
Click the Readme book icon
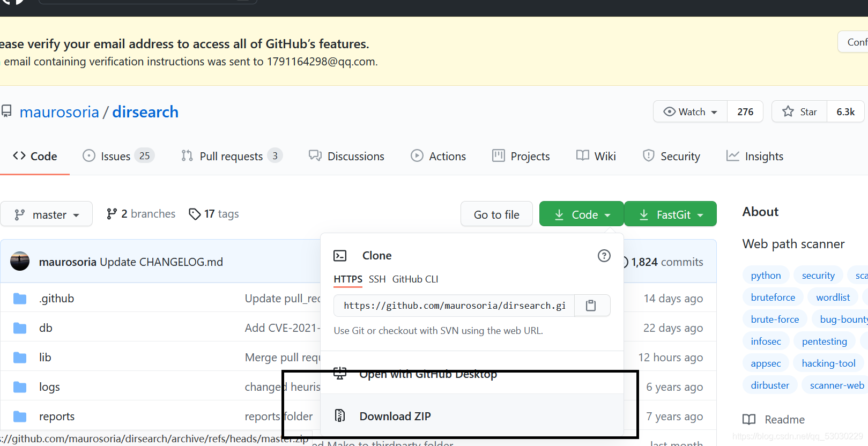click(749, 419)
